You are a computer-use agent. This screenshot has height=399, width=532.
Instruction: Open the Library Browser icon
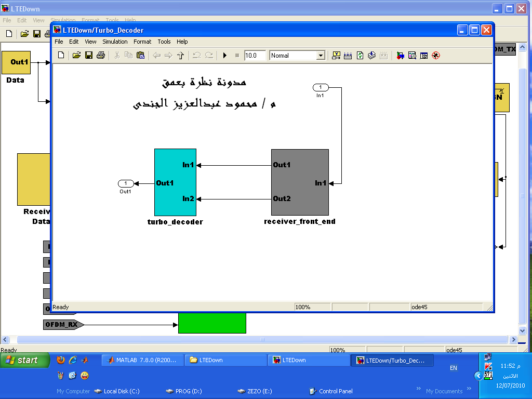(x=401, y=55)
